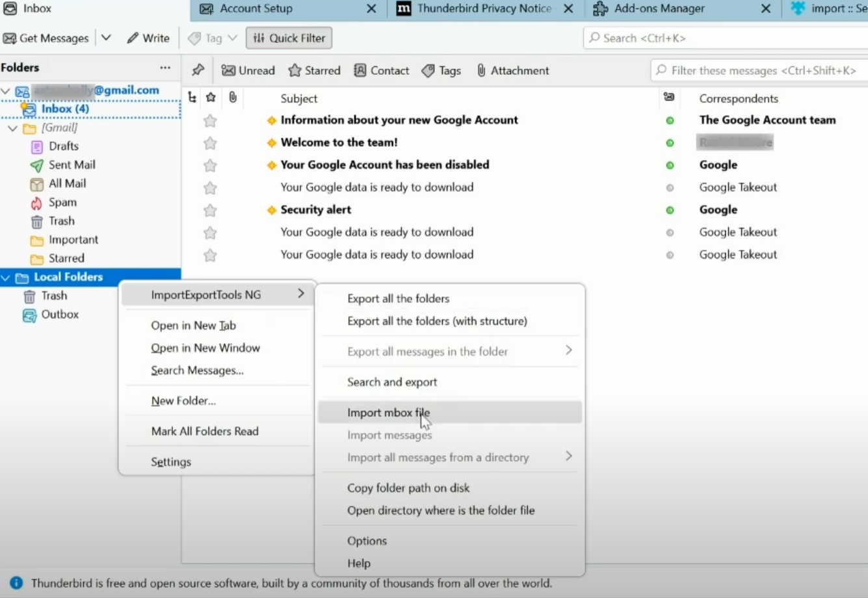Switch to the Thunderbird Privacy Notice tab
868x598 pixels.
click(x=484, y=9)
